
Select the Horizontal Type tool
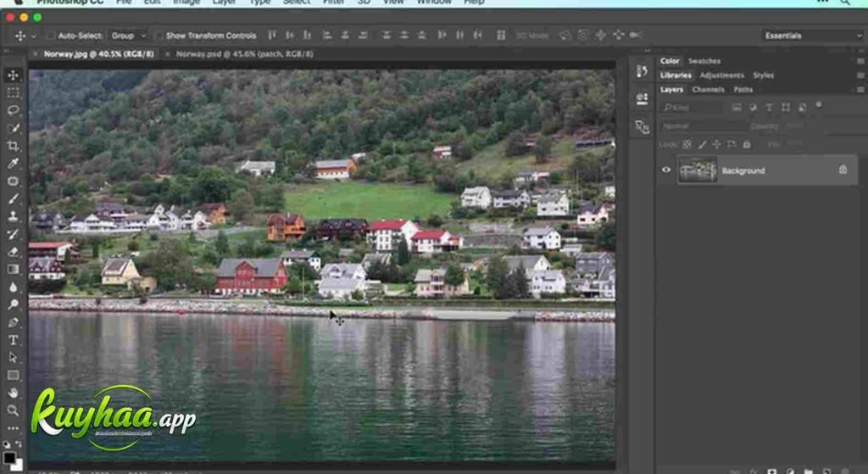coord(14,340)
